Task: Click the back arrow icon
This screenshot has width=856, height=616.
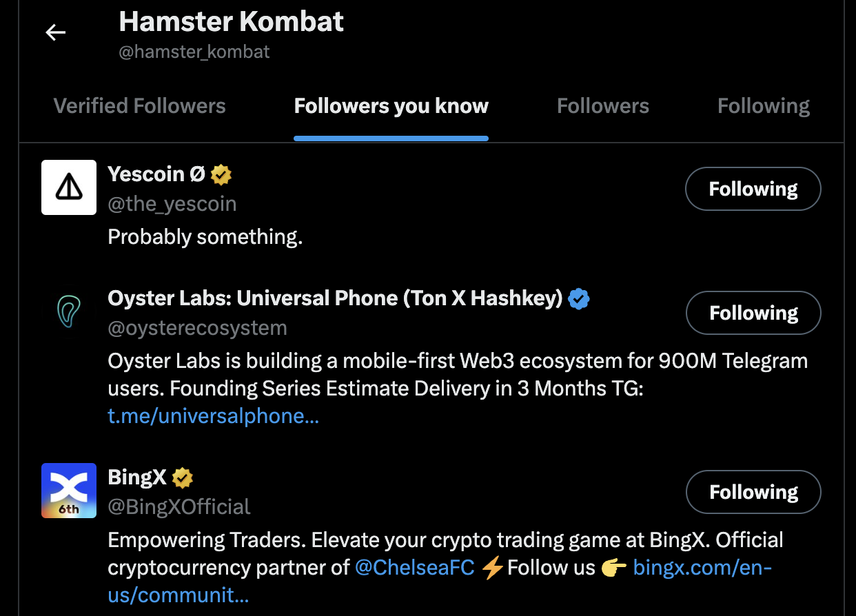Action: 55,32
